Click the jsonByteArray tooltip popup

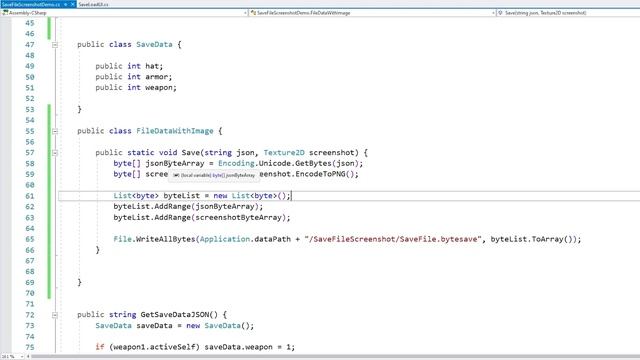(214, 175)
